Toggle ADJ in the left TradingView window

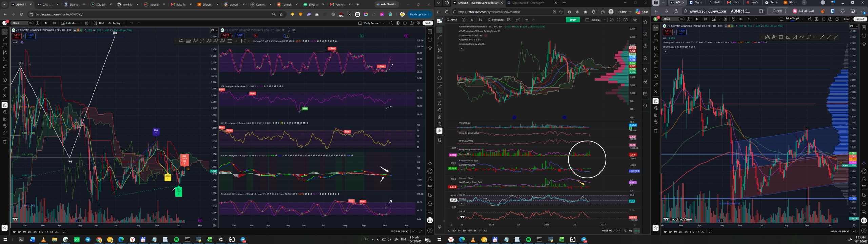(x=414, y=232)
